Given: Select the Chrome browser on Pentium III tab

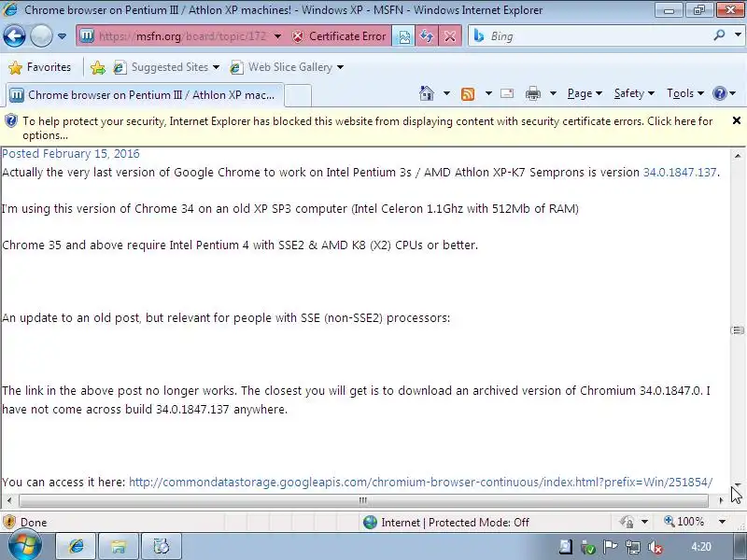Looking at the screenshot, I should point(146,95).
